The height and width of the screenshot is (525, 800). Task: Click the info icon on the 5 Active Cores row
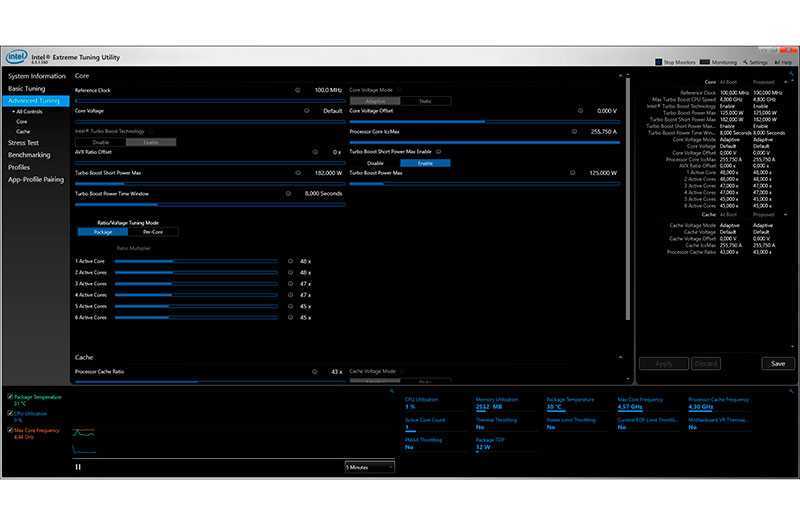[290, 306]
